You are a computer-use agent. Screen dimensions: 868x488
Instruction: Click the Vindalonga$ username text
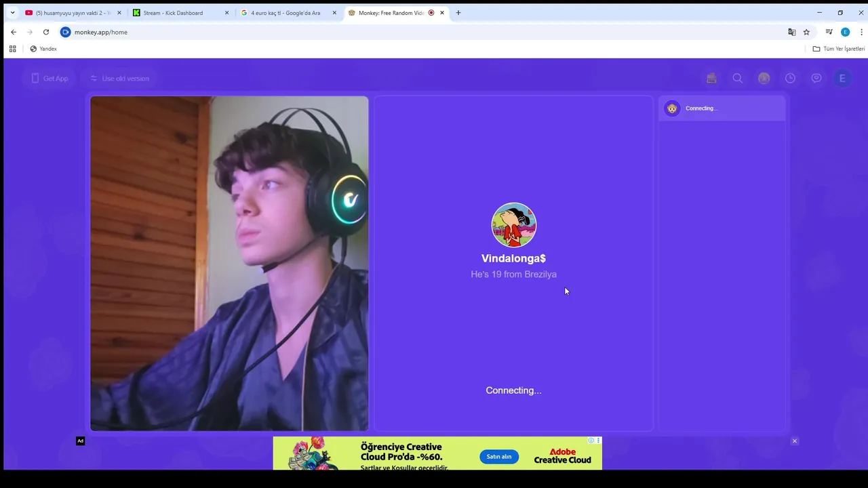pyautogui.click(x=513, y=258)
